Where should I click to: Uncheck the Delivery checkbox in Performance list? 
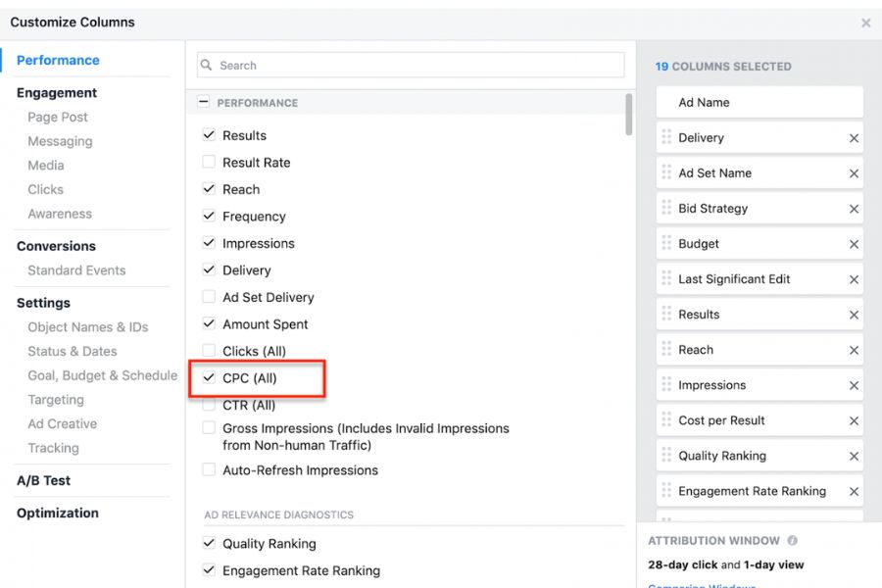tap(209, 270)
